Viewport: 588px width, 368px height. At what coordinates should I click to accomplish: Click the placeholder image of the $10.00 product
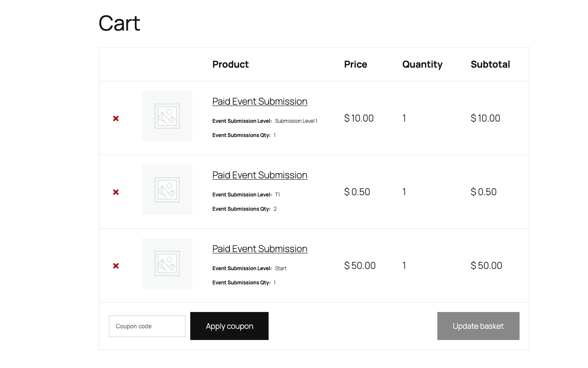point(167,116)
